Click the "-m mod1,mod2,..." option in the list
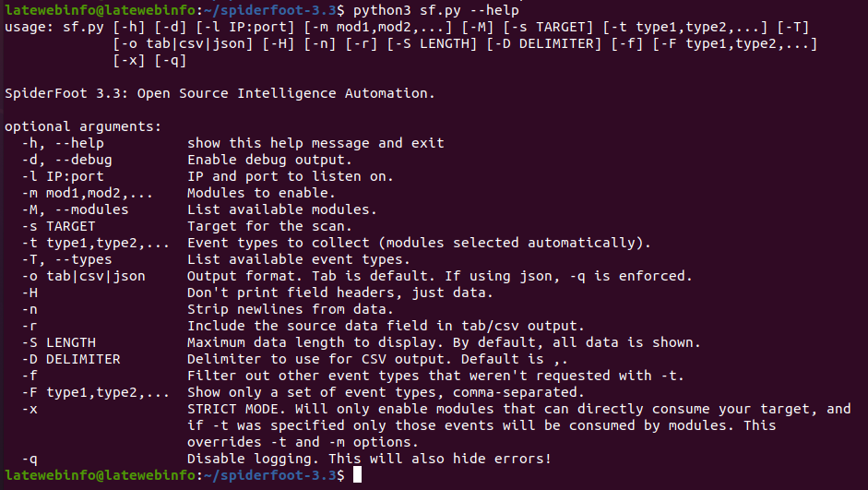This screenshot has height=490, width=868. pyautogui.click(x=86, y=193)
